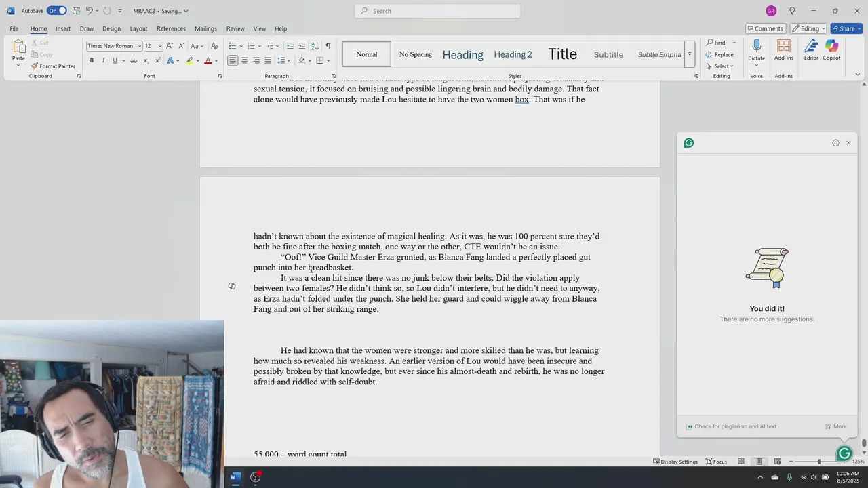
Task: Align text right
Action: [256, 61]
